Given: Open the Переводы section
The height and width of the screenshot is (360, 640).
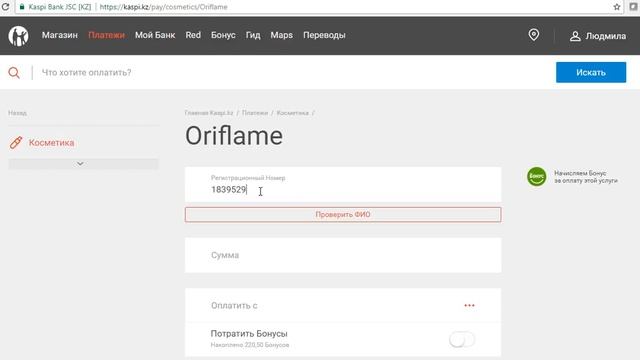Looking at the screenshot, I should pos(324,35).
